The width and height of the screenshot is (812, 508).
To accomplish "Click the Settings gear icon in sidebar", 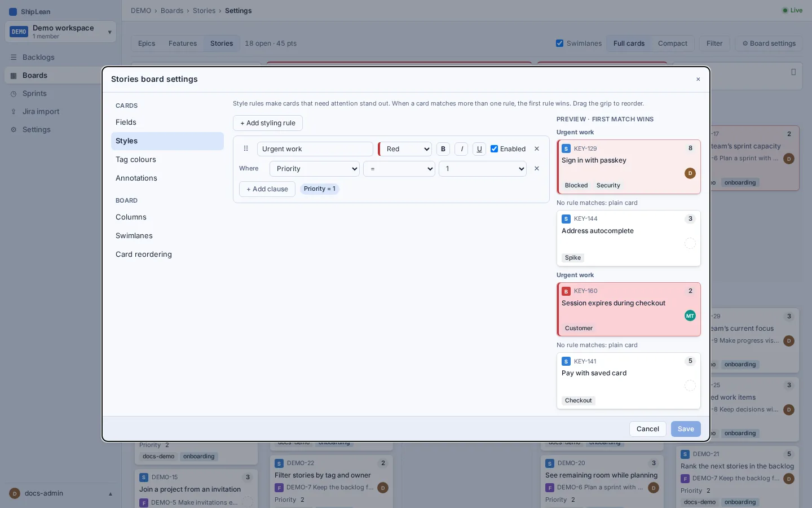I will 14,130.
